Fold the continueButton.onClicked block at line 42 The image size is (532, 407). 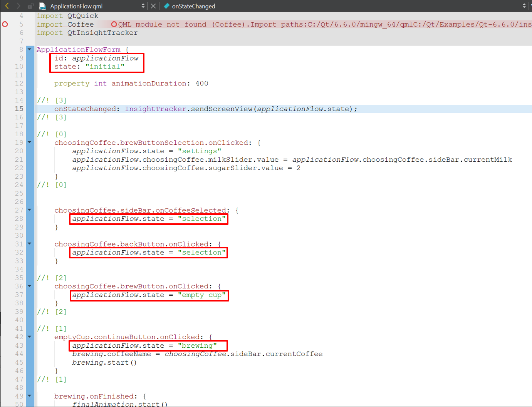29,337
